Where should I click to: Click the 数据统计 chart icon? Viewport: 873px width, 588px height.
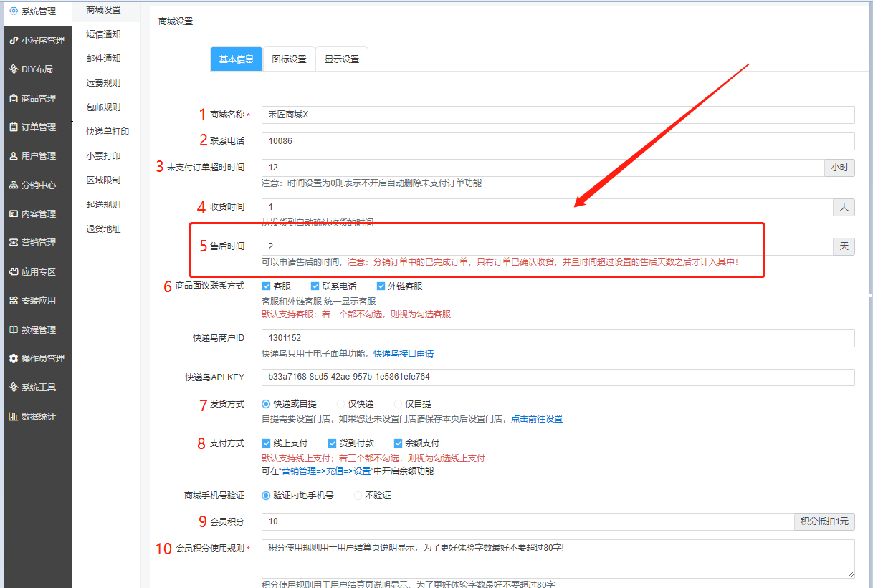coord(13,417)
